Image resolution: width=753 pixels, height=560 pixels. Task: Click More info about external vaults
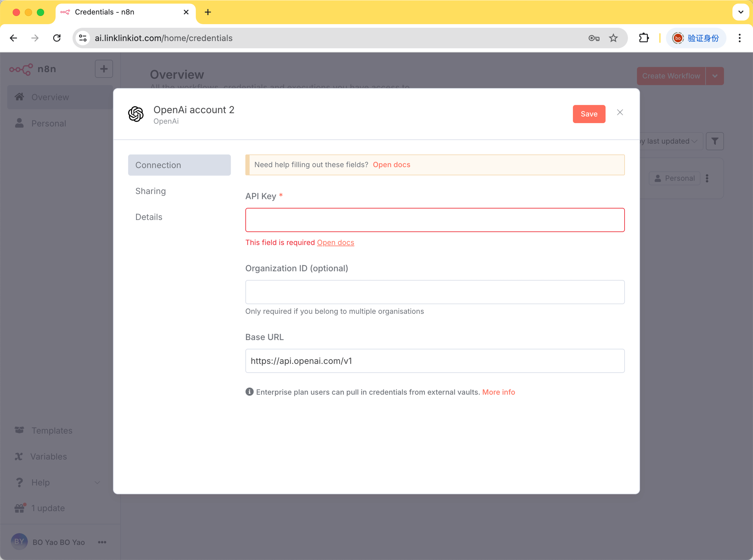coord(498,392)
